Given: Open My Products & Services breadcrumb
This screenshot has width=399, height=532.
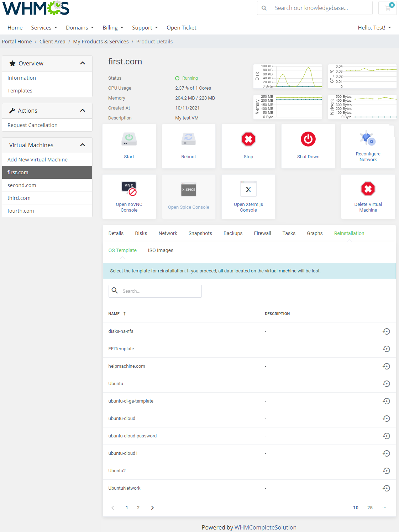Looking at the screenshot, I should point(101,42).
